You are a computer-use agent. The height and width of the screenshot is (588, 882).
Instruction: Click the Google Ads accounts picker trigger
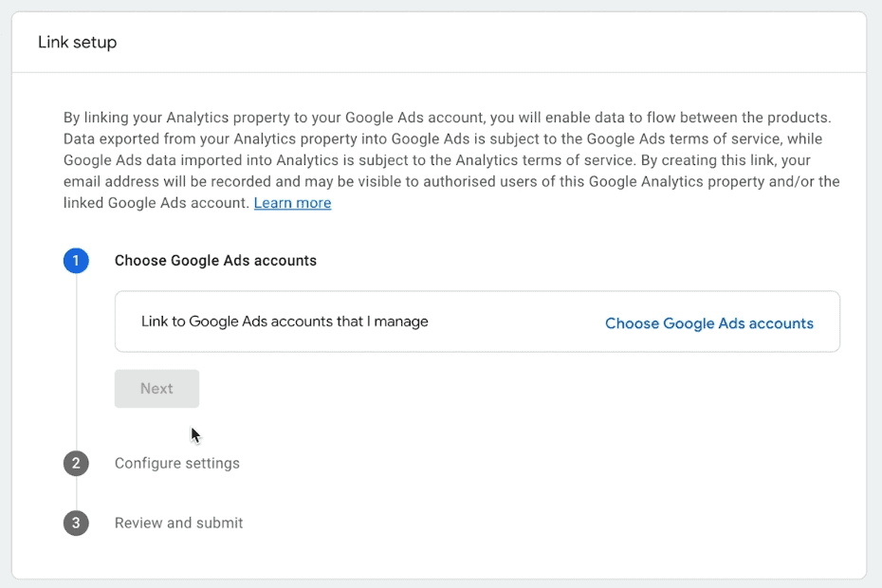(x=708, y=323)
